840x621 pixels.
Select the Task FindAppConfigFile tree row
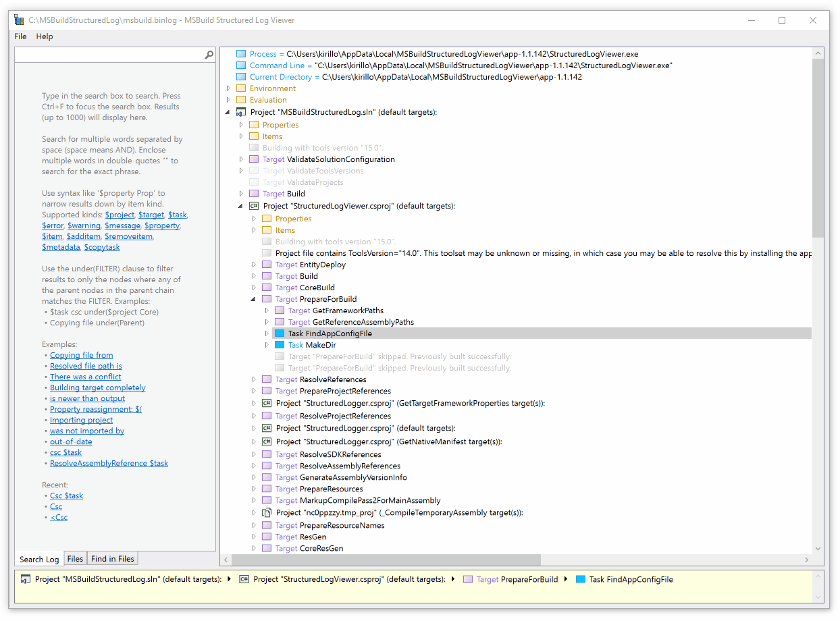542,333
